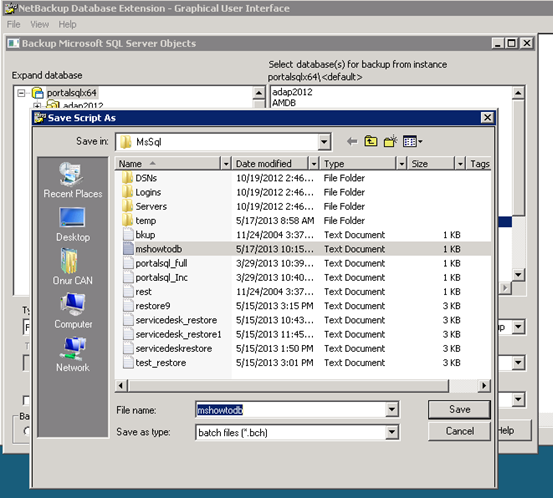Select the Logins folder
The width and height of the screenshot is (553, 498).
[148, 192]
